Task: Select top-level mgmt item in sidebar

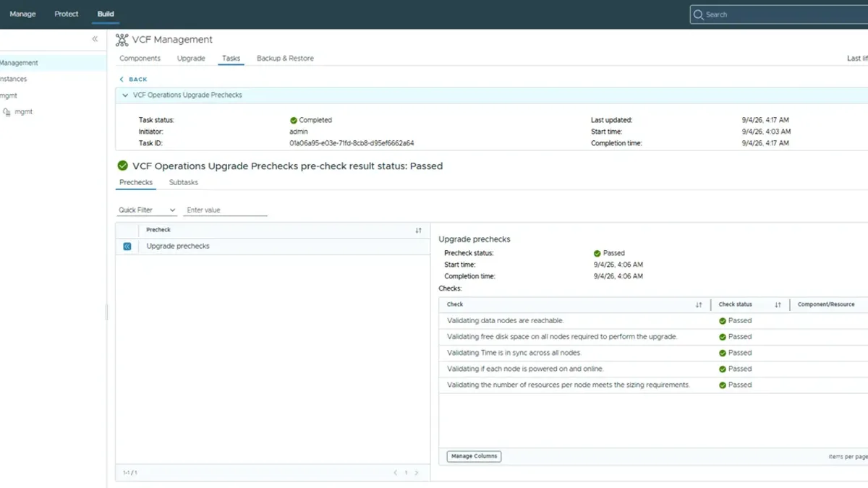Action: 9,95
